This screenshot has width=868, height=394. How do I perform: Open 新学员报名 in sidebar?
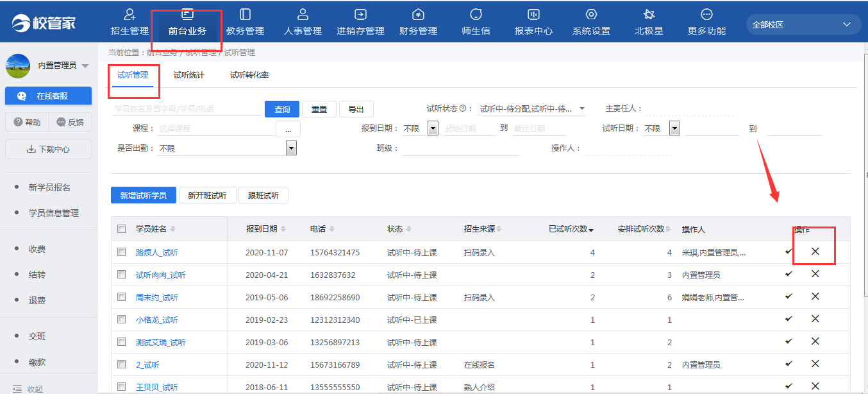pyautogui.click(x=49, y=187)
